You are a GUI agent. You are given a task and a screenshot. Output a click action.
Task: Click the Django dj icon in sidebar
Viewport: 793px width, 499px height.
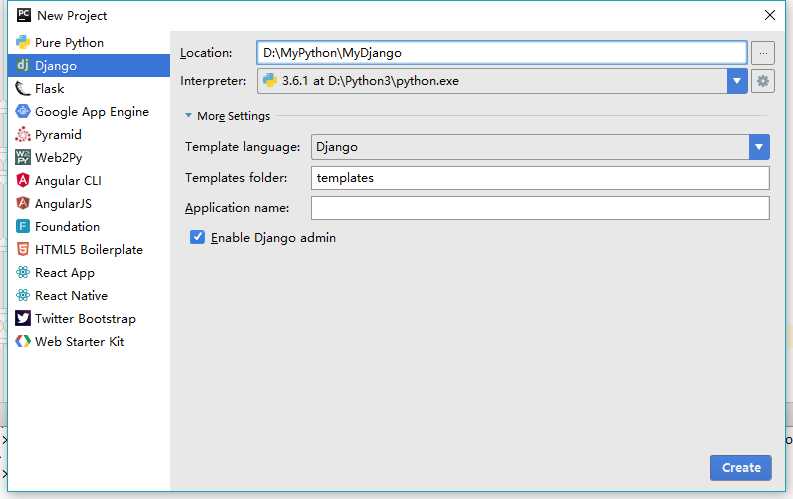click(23, 65)
